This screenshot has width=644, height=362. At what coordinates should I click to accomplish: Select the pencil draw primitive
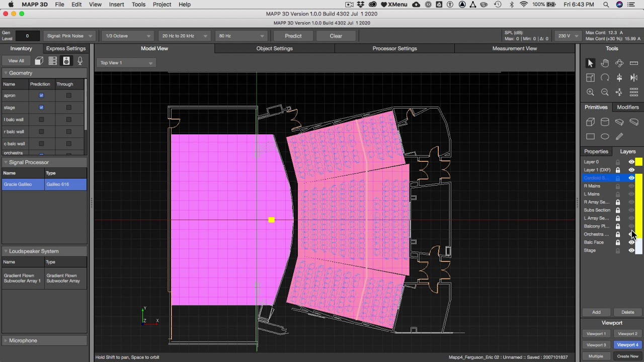[619, 136]
